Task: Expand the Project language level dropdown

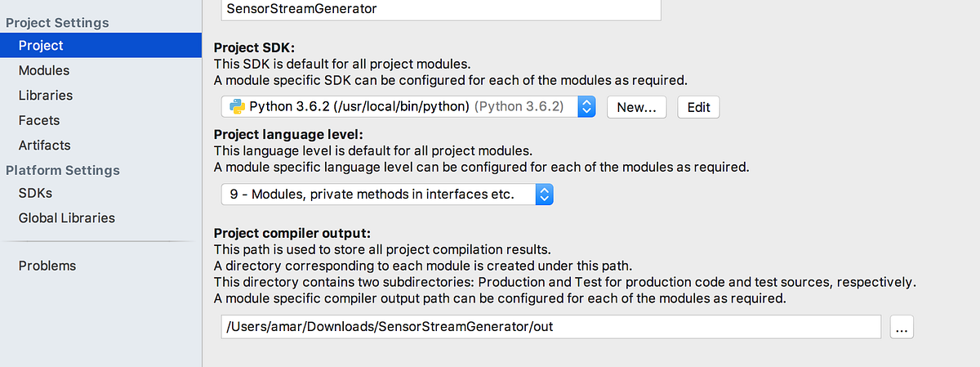Action: (x=545, y=195)
